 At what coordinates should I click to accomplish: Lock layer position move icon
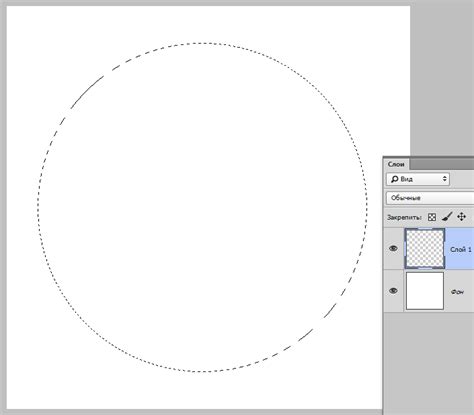[x=461, y=217]
